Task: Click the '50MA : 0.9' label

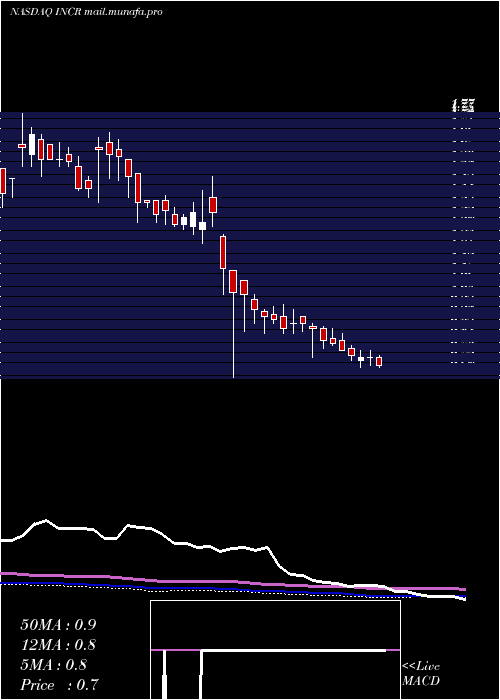Action: coord(58,625)
